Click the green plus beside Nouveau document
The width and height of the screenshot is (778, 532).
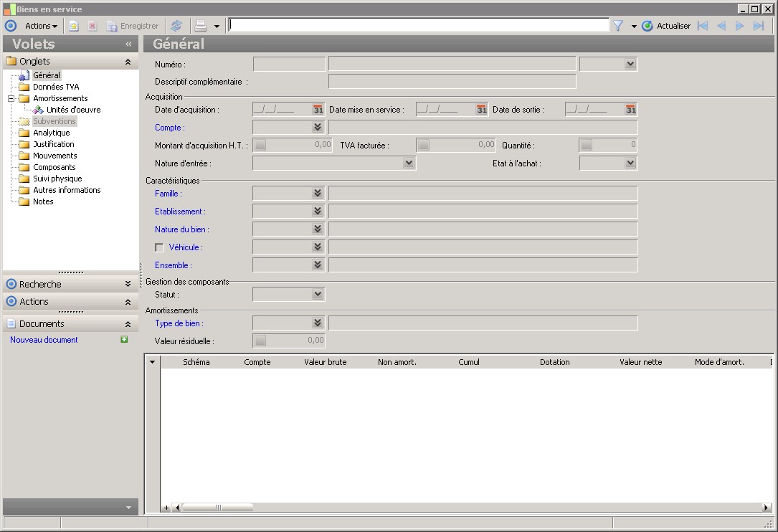tap(124, 340)
